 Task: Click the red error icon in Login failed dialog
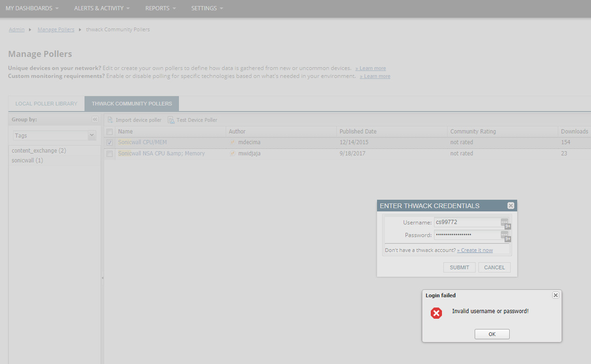tap(436, 313)
